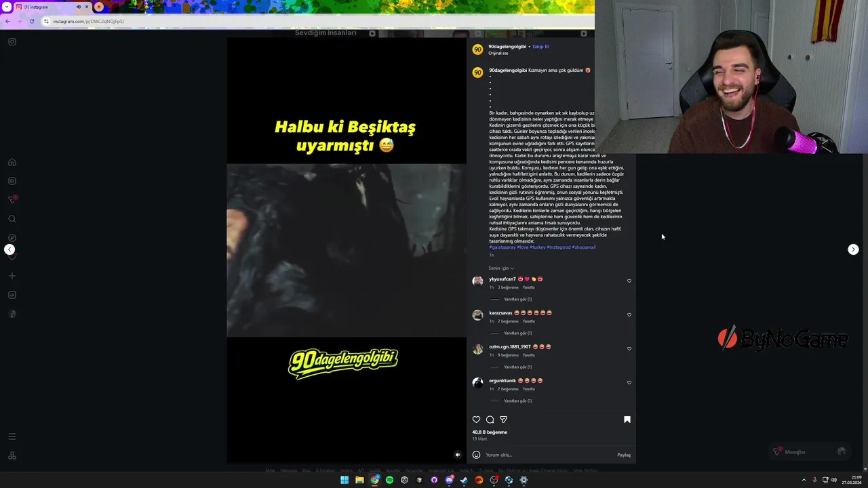This screenshot has width=868, height=488.
Task: Open profile avatar in the sidebar
Action: tap(12, 314)
